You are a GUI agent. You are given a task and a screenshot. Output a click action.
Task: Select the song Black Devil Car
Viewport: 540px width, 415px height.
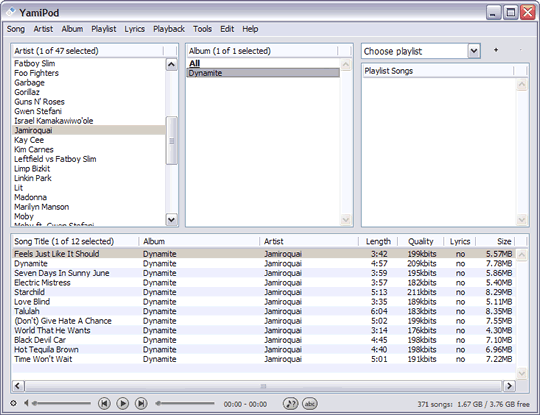(x=40, y=340)
